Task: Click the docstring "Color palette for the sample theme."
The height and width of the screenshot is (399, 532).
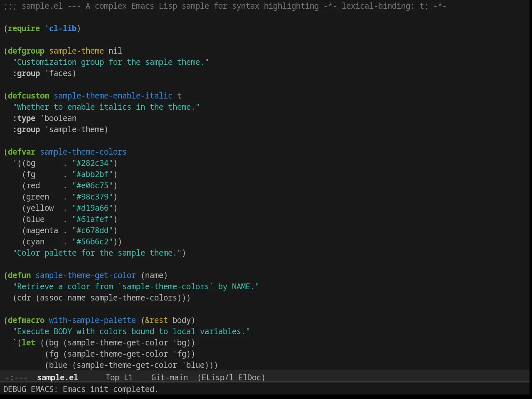Action: tap(97, 253)
